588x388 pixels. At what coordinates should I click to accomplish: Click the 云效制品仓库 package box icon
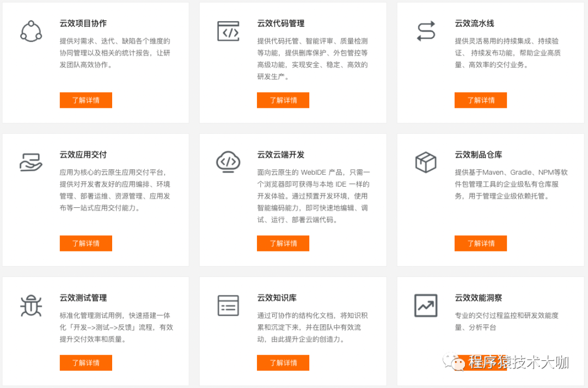[x=426, y=162]
